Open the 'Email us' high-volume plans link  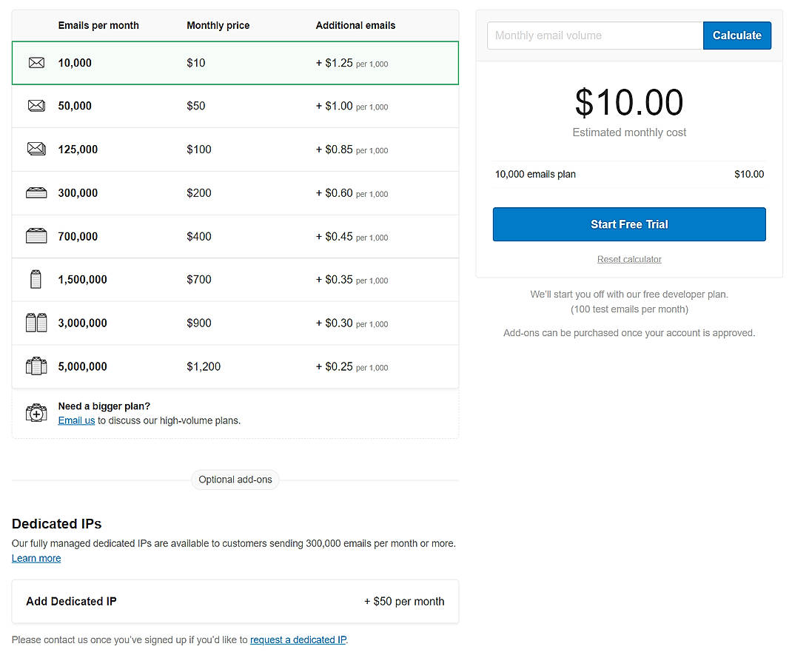click(x=76, y=420)
